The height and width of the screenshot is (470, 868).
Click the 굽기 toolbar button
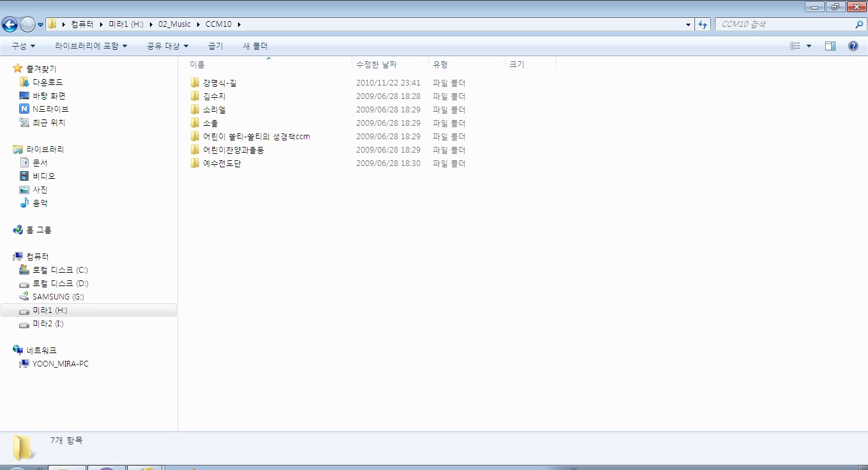click(x=216, y=46)
